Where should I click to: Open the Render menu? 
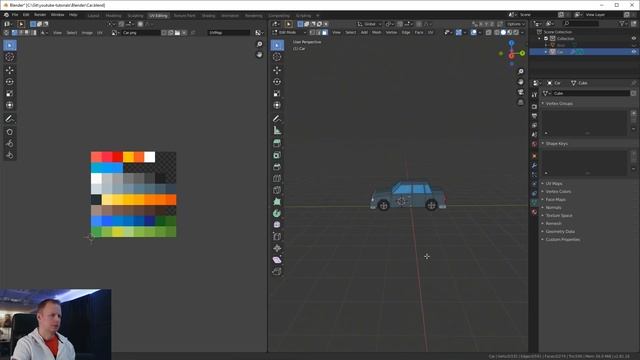[40, 15]
